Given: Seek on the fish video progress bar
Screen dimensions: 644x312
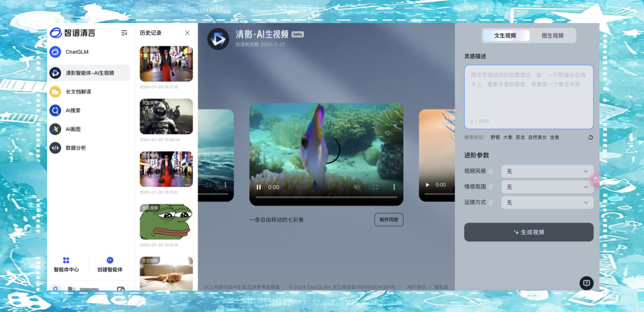Looking at the screenshot, I should [326, 197].
